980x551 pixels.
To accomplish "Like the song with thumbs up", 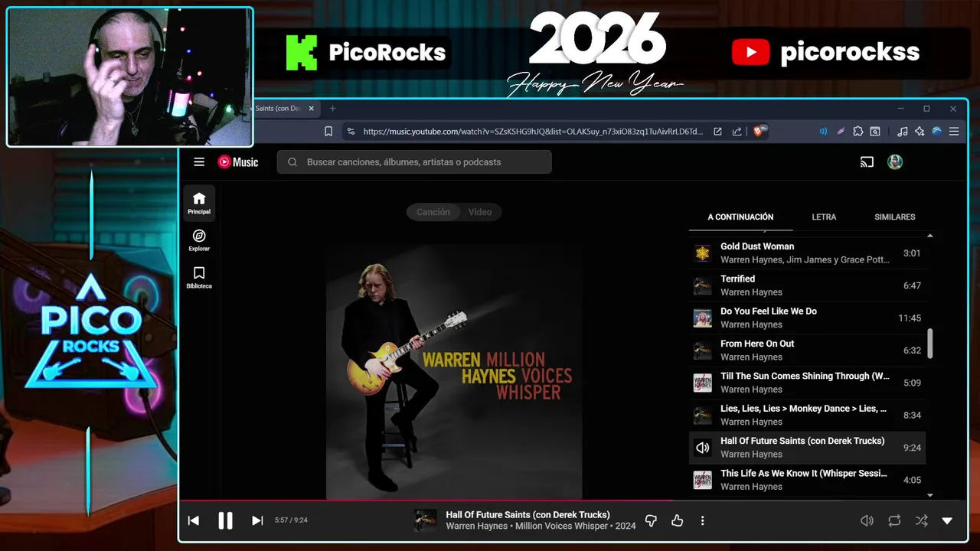I will [x=677, y=520].
